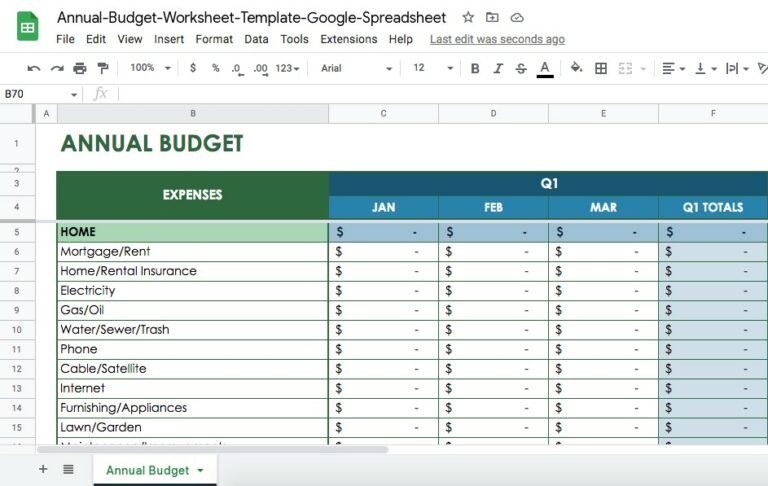Open the Arial font dropdown
Viewport: 768px width, 486px height.
[x=357, y=68]
